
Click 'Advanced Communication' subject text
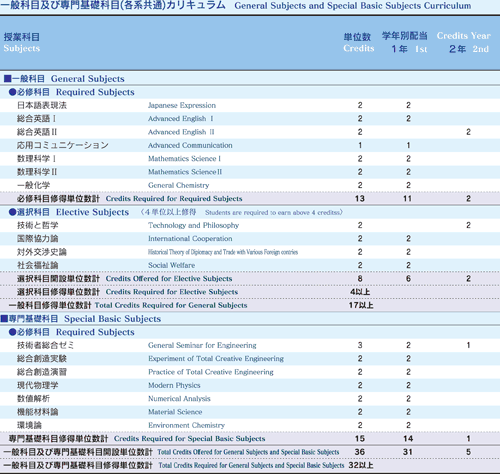click(190, 145)
